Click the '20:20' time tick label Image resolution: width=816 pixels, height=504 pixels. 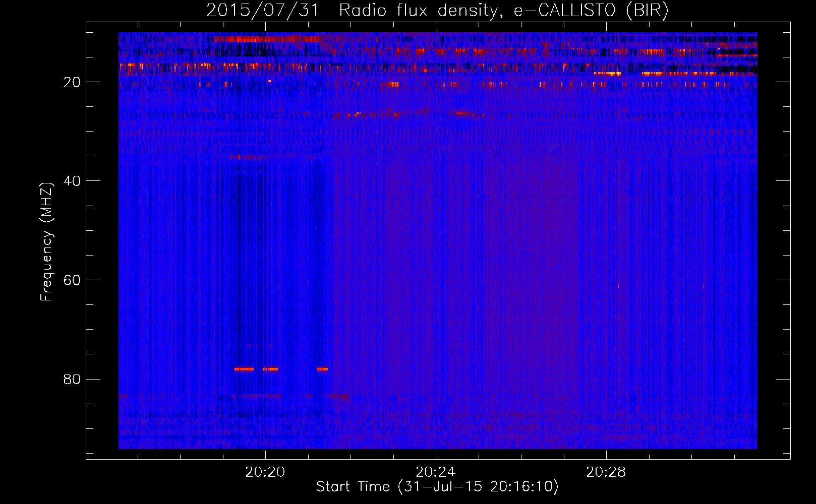pyautogui.click(x=265, y=472)
